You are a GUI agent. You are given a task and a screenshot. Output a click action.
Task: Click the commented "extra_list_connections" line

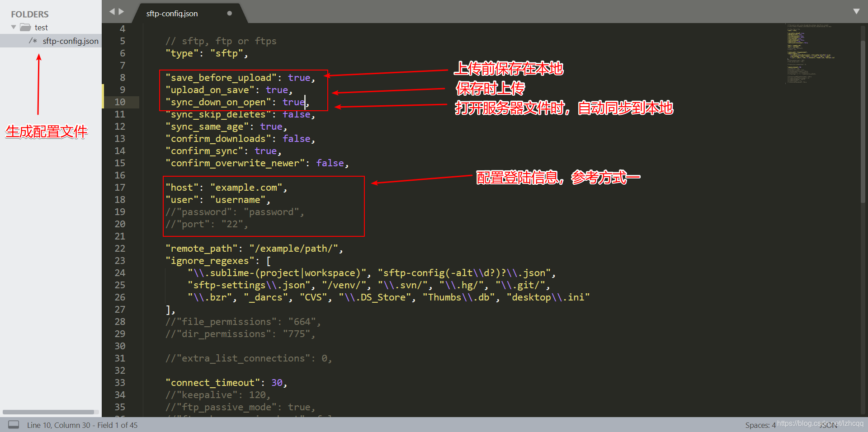[x=249, y=358]
